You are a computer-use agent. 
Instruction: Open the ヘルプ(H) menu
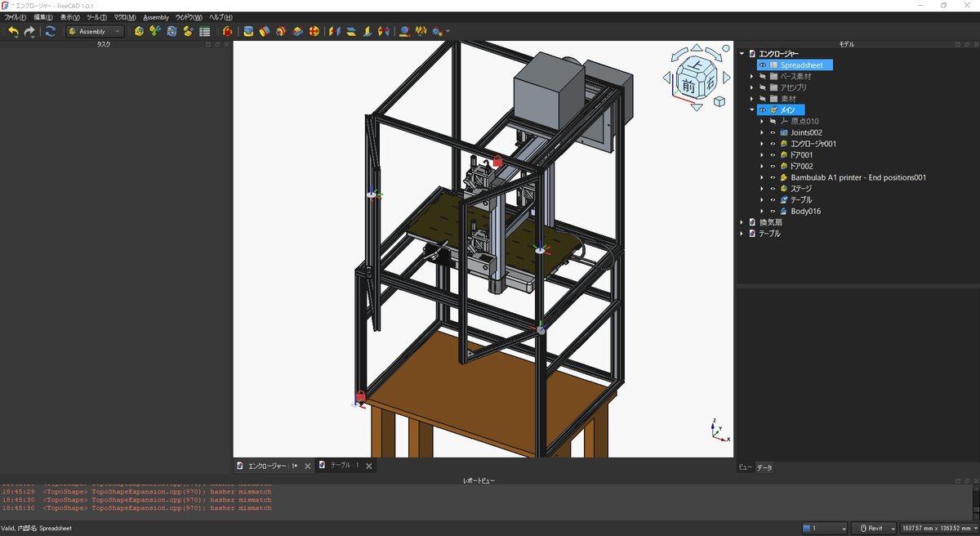click(x=220, y=17)
